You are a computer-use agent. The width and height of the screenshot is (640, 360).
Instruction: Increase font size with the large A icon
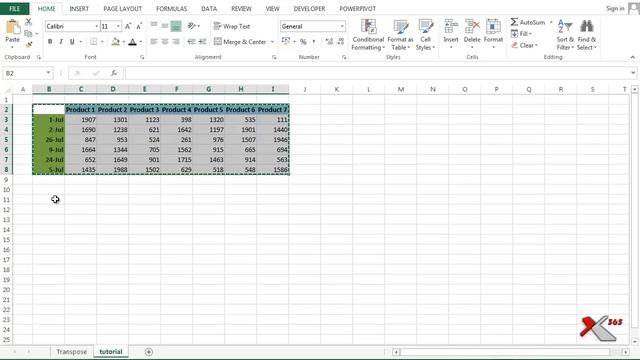[x=128, y=27]
